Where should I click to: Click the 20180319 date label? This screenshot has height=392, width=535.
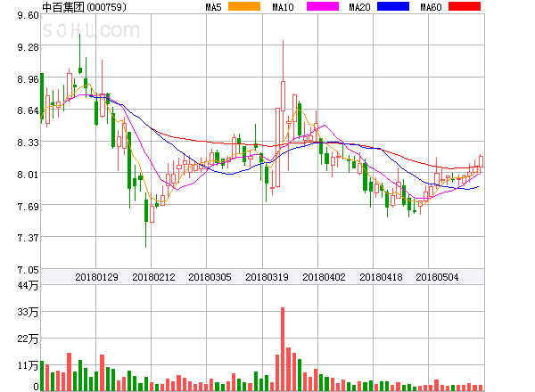click(x=267, y=277)
